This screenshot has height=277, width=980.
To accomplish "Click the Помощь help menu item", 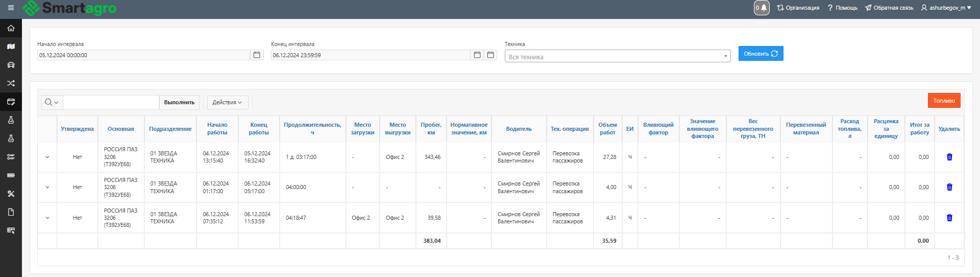I will pos(843,8).
